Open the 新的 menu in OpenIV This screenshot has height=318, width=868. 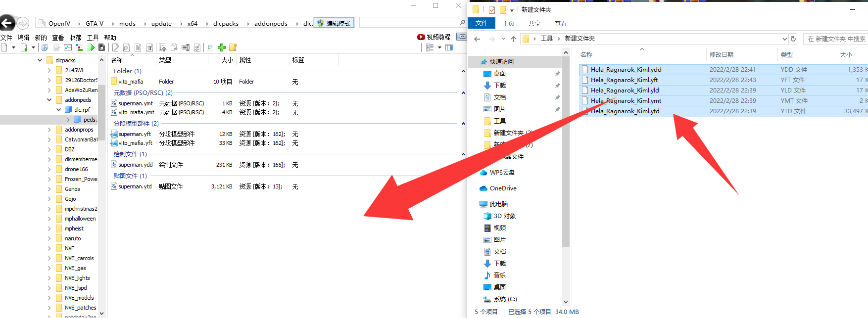pos(41,38)
